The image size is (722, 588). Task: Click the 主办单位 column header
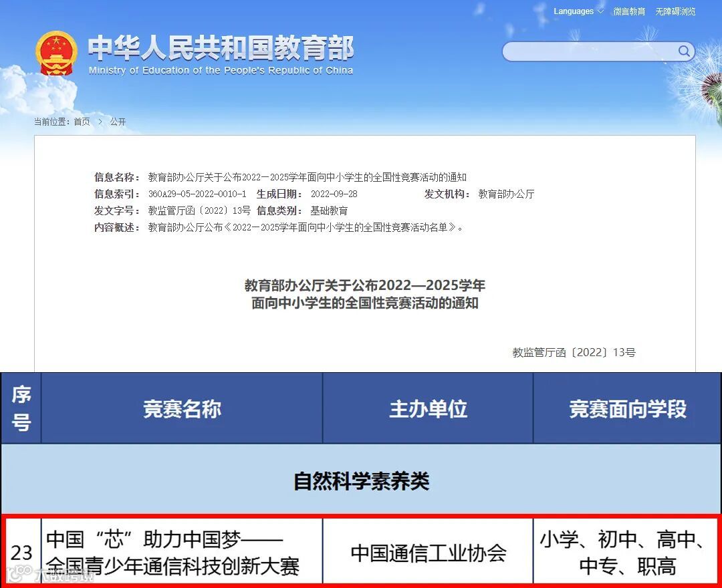tap(428, 408)
